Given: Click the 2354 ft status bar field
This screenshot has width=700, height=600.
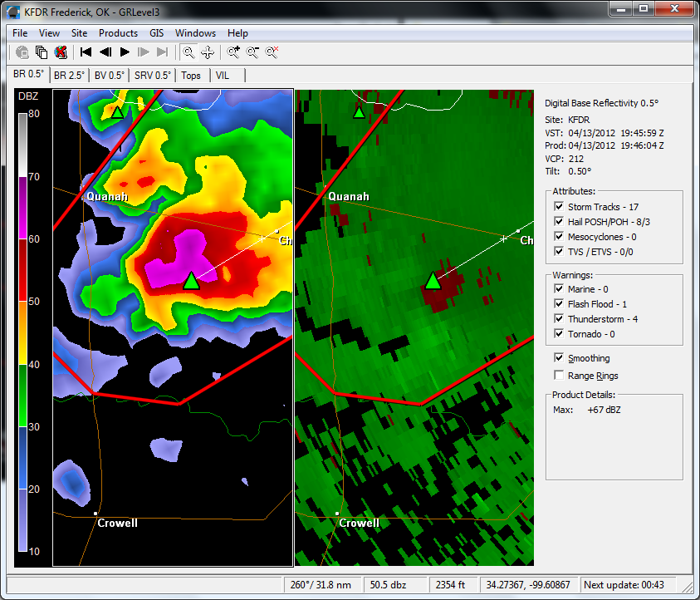Looking at the screenshot, I should coord(453,585).
